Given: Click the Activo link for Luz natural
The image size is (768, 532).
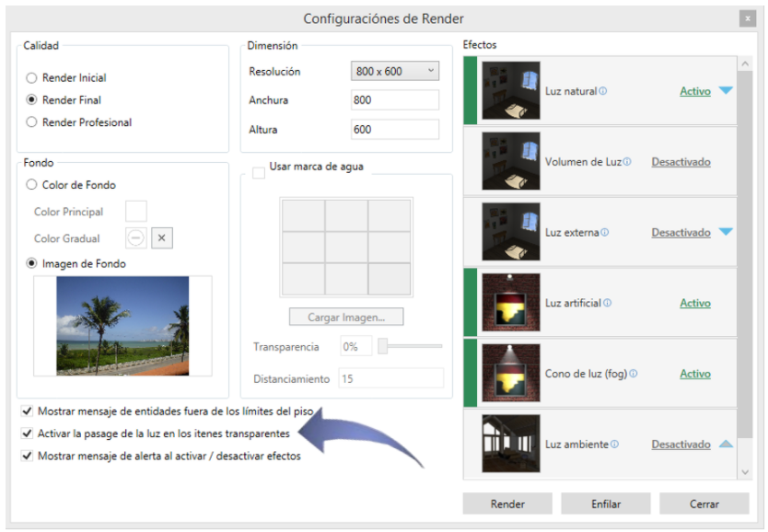Looking at the screenshot, I should pyautogui.click(x=695, y=91).
